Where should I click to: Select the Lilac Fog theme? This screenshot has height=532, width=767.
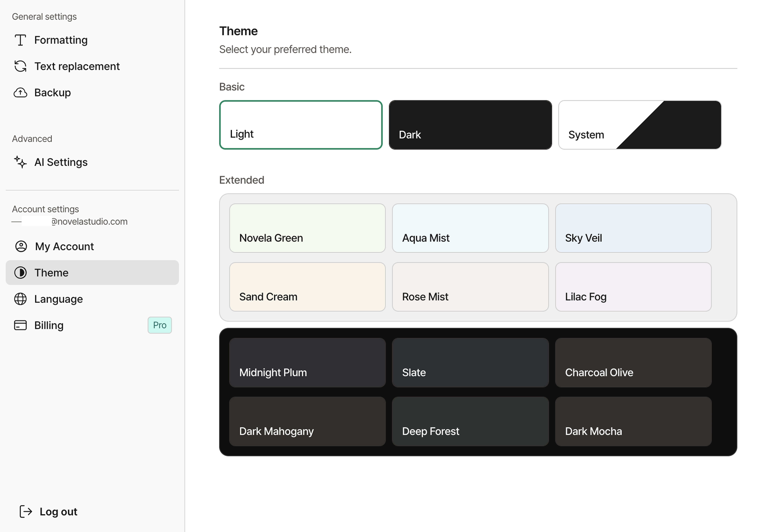633,287
